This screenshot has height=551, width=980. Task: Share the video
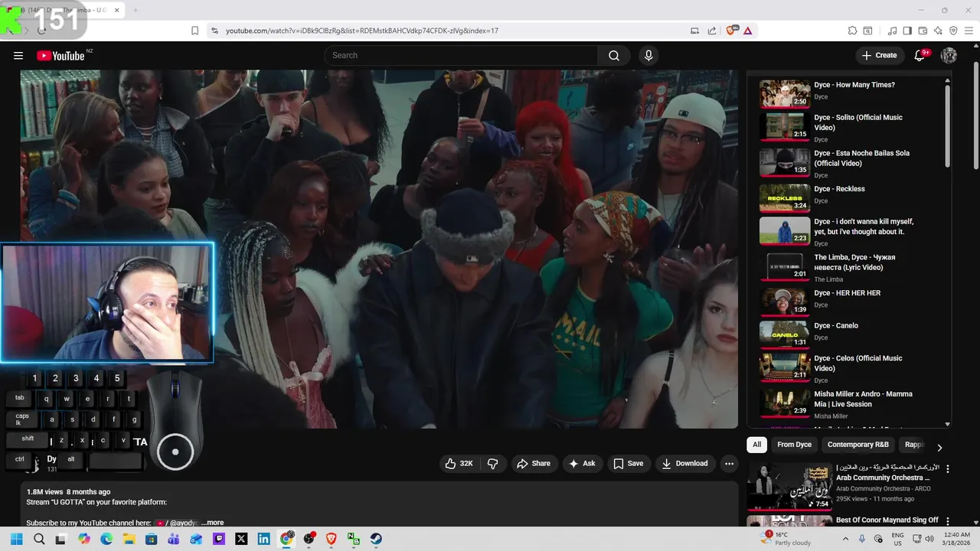(534, 463)
